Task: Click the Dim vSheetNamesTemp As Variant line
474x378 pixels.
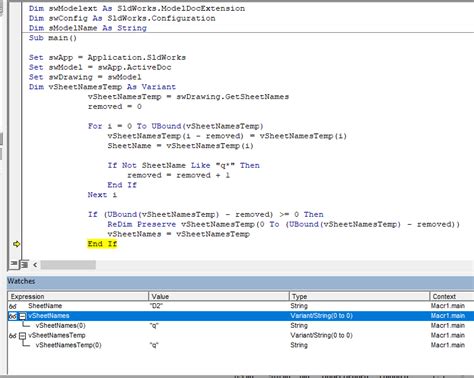Action: coord(102,87)
